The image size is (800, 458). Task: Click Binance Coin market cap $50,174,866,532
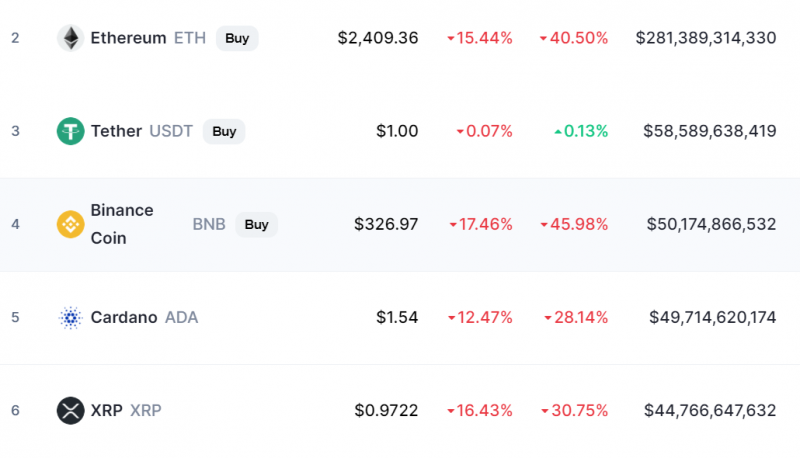pyautogui.click(x=711, y=224)
